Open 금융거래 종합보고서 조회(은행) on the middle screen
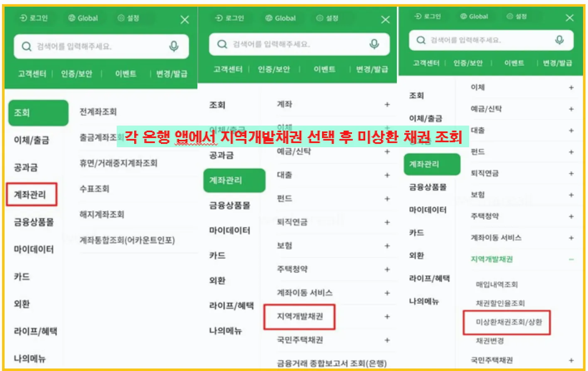This screenshot has height=371, width=588. point(332,363)
